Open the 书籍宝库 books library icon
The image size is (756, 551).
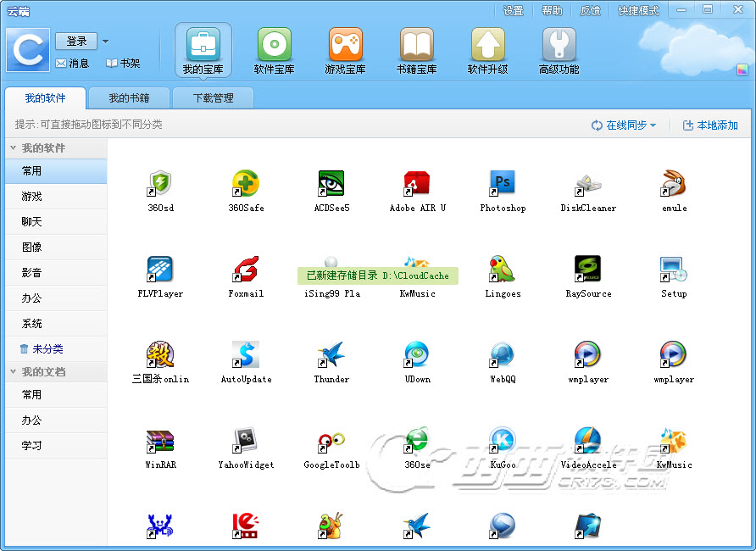[416, 46]
